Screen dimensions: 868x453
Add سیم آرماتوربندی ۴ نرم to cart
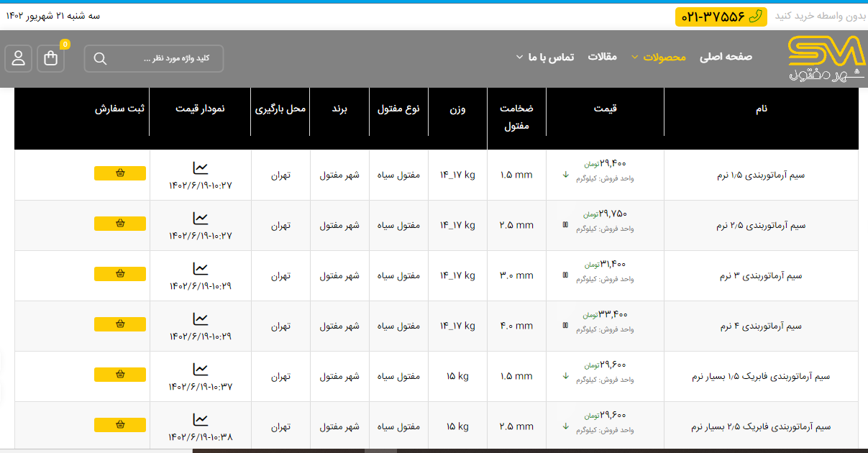[x=120, y=324]
